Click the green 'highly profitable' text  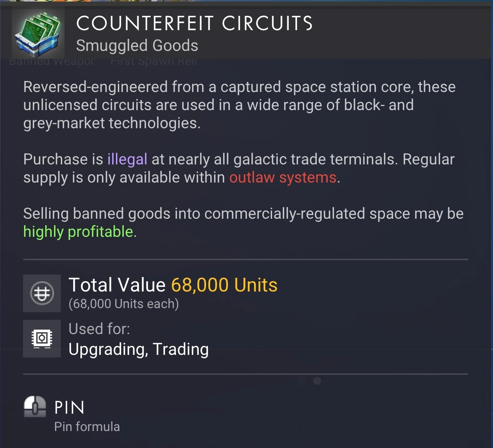[x=78, y=232]
